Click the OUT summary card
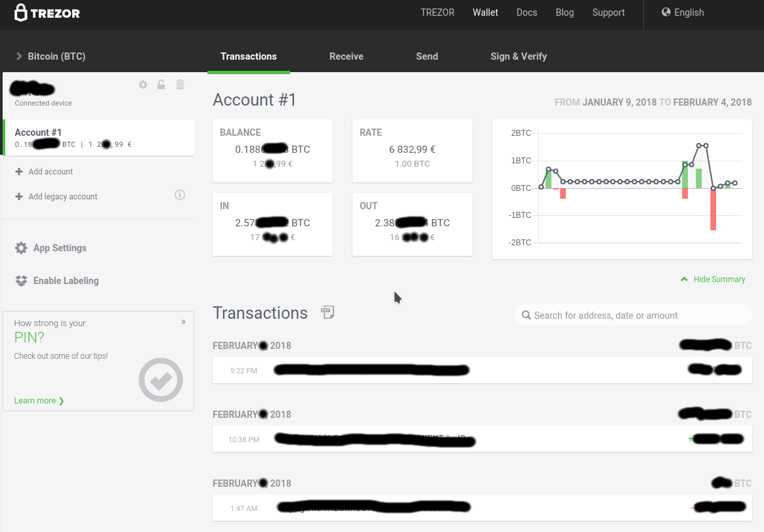The image size is (764, 532). tap(412, 224)
